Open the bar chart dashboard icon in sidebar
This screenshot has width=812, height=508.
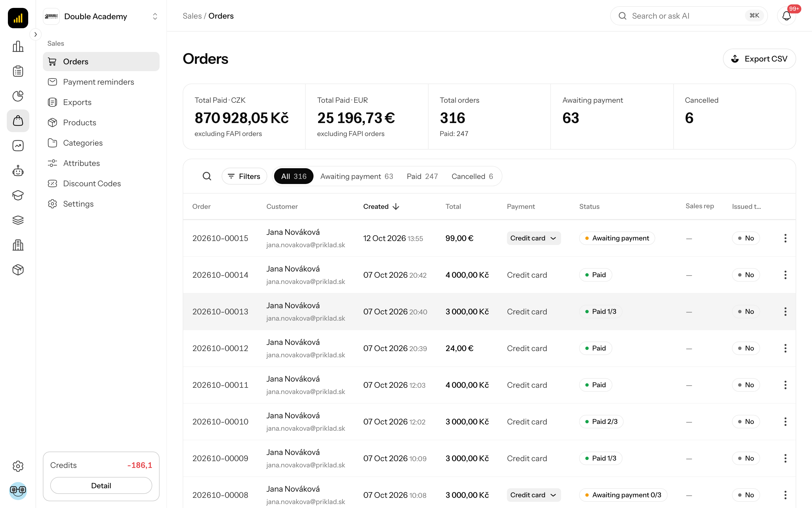(18, 46)
